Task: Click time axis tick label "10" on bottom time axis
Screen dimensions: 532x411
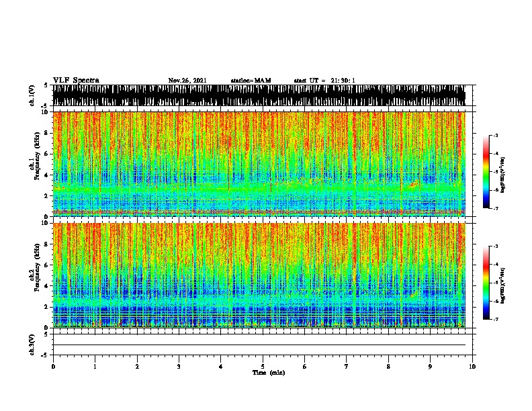Action: [x=472, y=367]
